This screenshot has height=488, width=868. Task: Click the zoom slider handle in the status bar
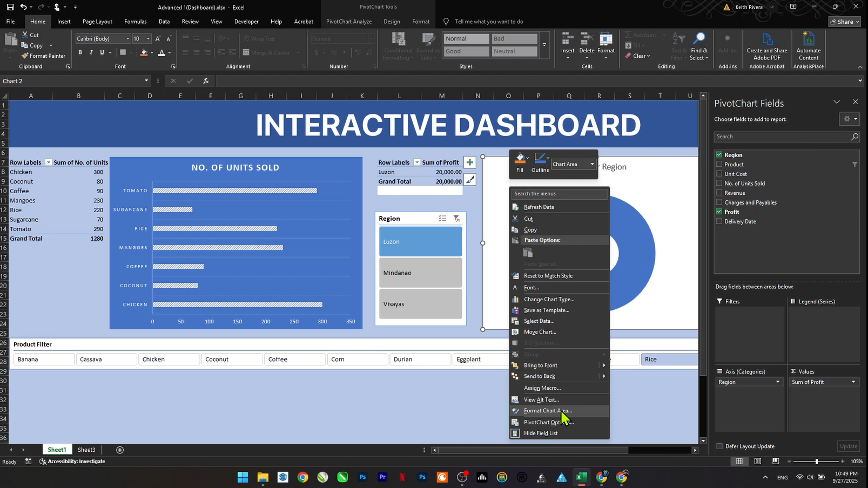pyautogui.click(x=816, y=462)
